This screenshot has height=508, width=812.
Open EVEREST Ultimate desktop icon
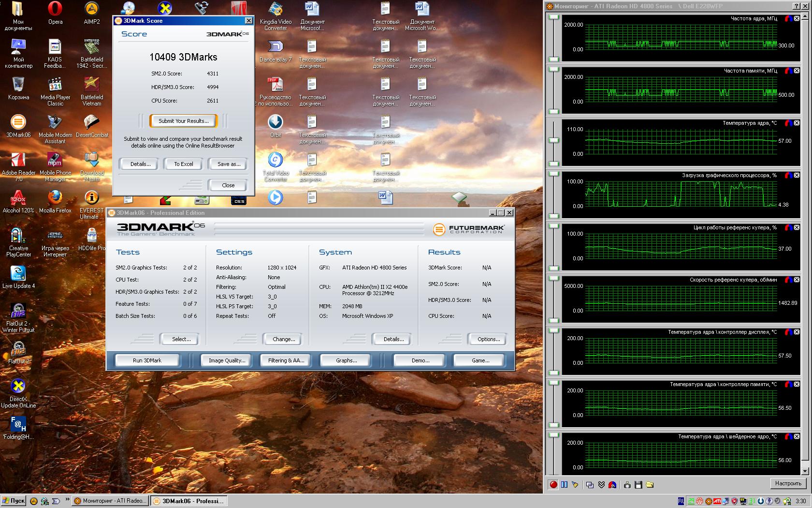[x=92, y=205]
